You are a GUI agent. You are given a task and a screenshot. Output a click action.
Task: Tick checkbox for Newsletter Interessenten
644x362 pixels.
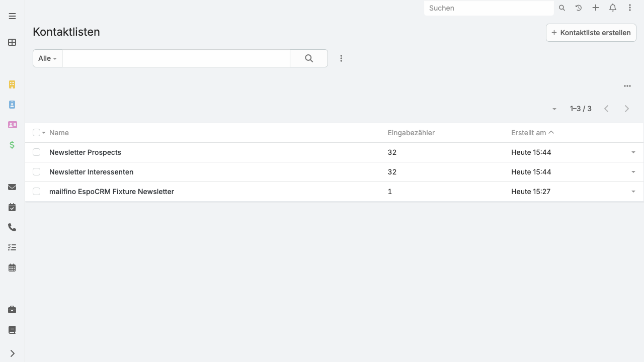[36, 172]
